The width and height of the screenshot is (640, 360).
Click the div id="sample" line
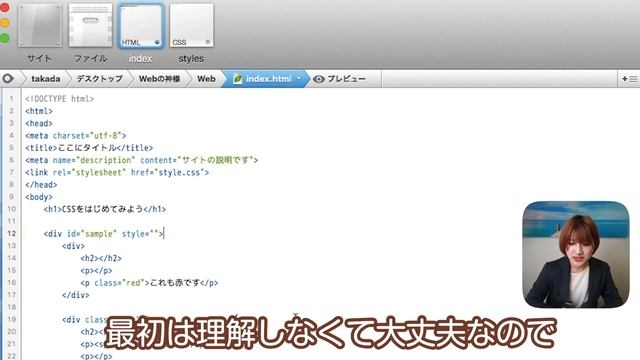103,233
